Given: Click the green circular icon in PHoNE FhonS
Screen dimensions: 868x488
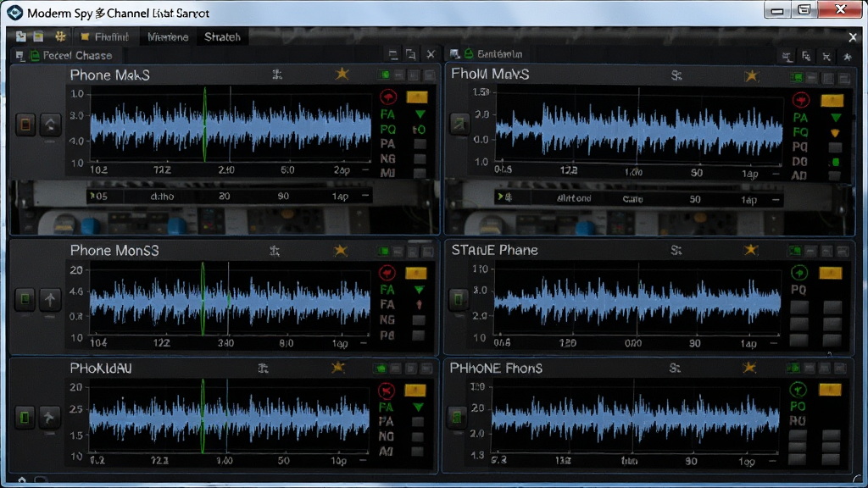Looking at the screenshot, I should 798,390.
